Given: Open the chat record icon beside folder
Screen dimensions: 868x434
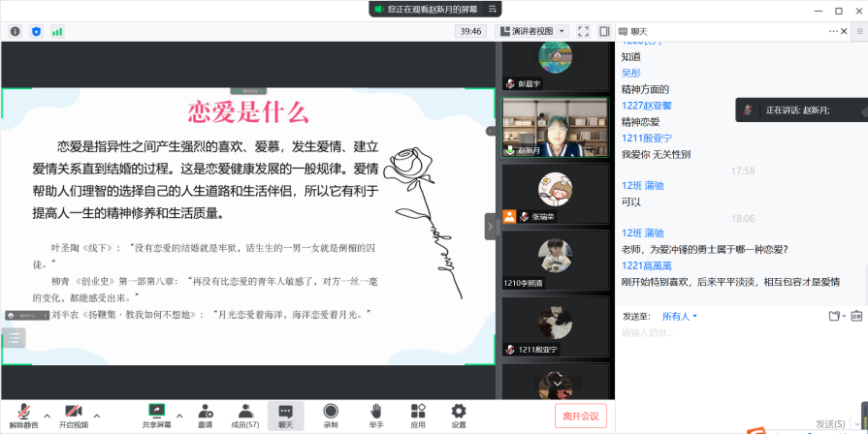Looking at the screenshot, I should (x=857, y=316).
